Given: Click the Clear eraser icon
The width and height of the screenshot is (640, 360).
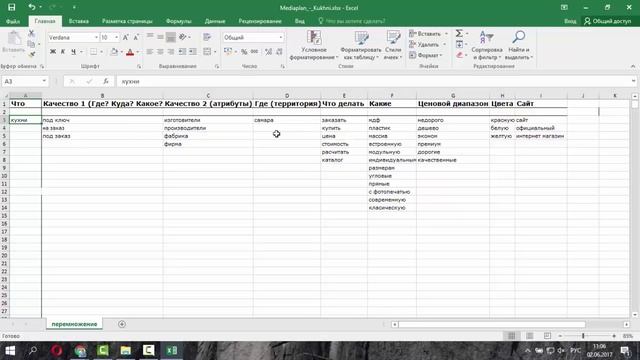Looking at the screenshot, I should click(460, 55).
